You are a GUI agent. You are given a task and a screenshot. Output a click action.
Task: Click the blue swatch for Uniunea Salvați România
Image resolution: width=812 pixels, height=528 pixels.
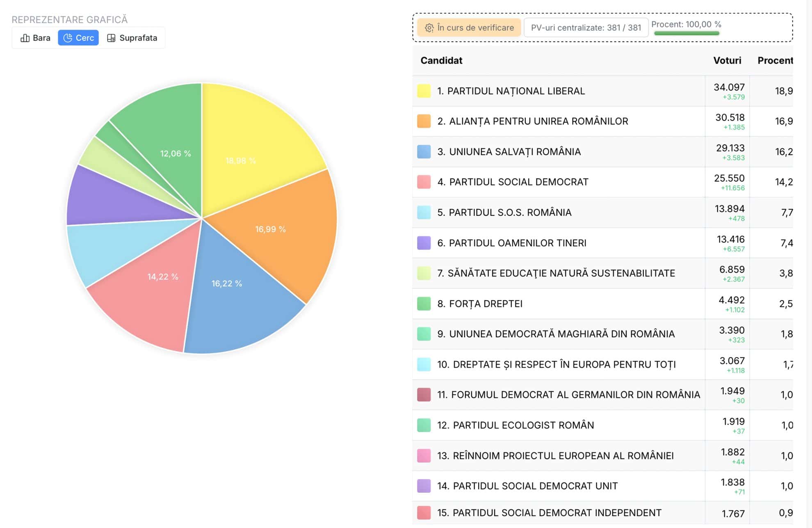pos(424,151)
